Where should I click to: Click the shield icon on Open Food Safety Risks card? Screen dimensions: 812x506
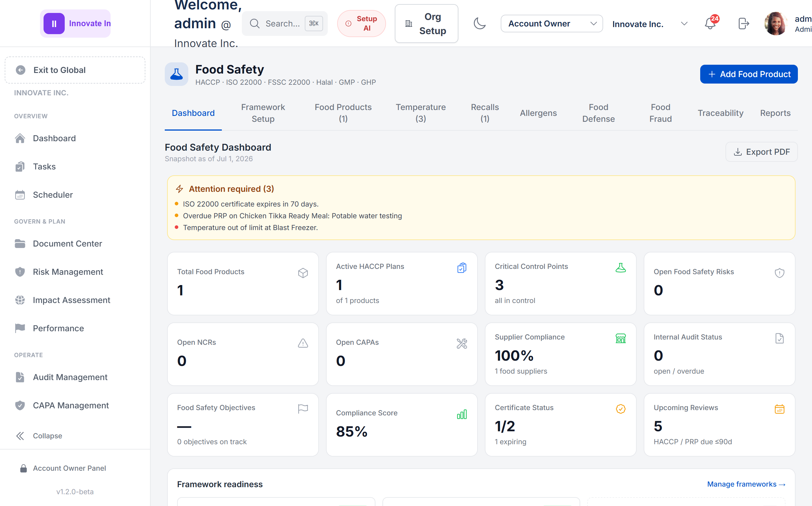(780, 273)
